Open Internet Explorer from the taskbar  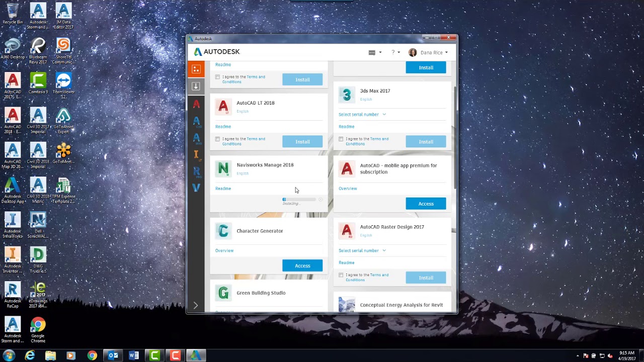coord(30,355)
